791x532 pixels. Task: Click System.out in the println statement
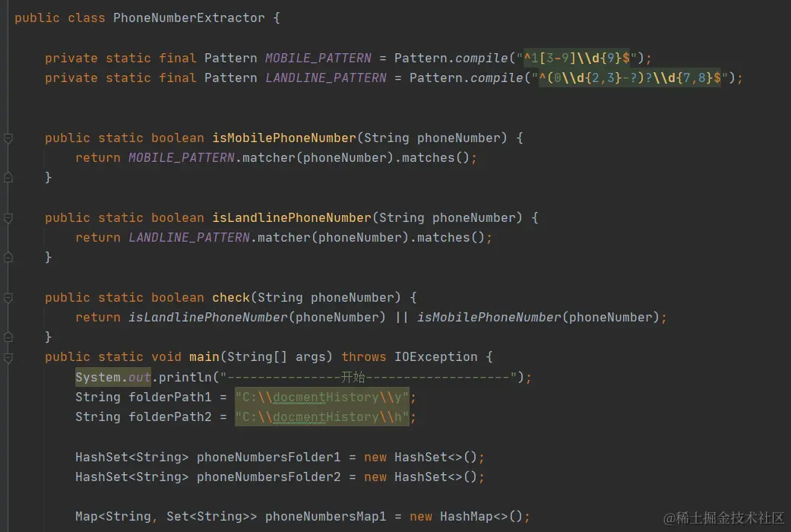click(x=113, y=377)
